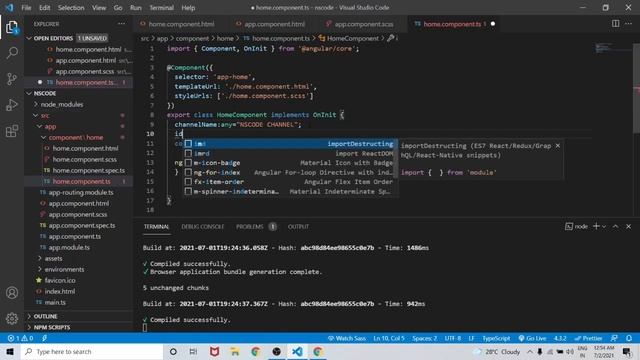Open the notifications bell icon

(629, 338)
